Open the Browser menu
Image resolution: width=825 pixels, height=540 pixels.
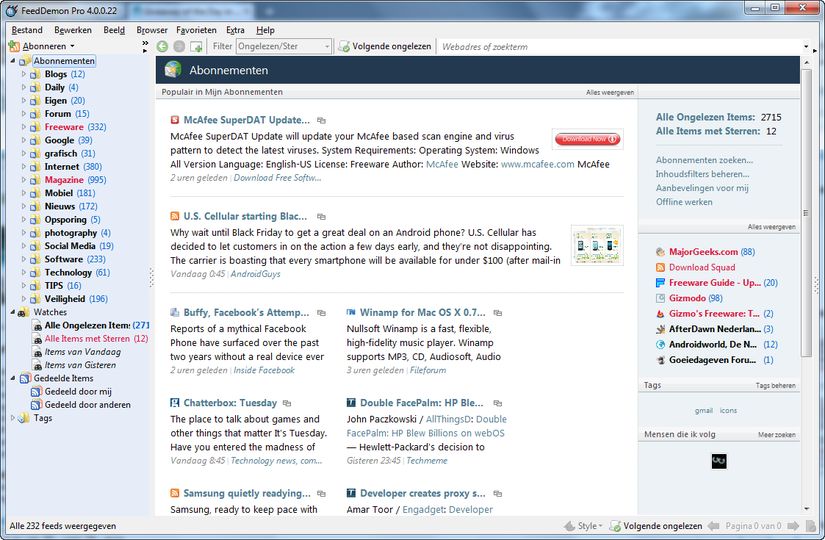point(152,30)
